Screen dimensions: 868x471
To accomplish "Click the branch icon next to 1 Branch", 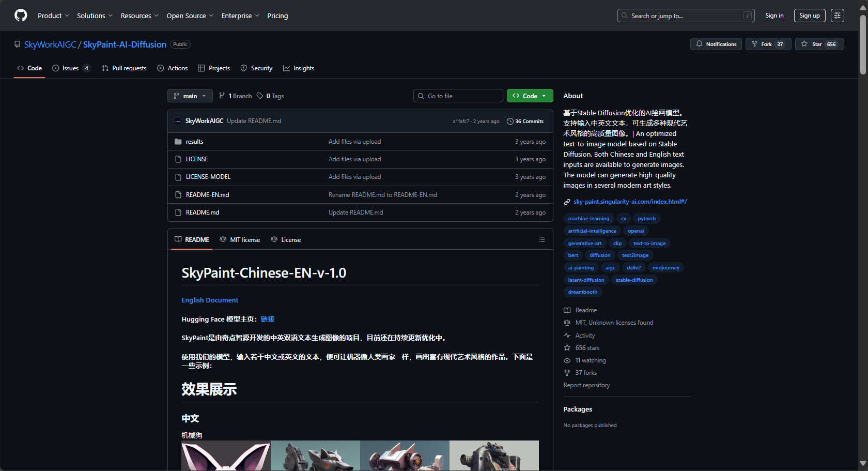I will click(x=222, y=96).
